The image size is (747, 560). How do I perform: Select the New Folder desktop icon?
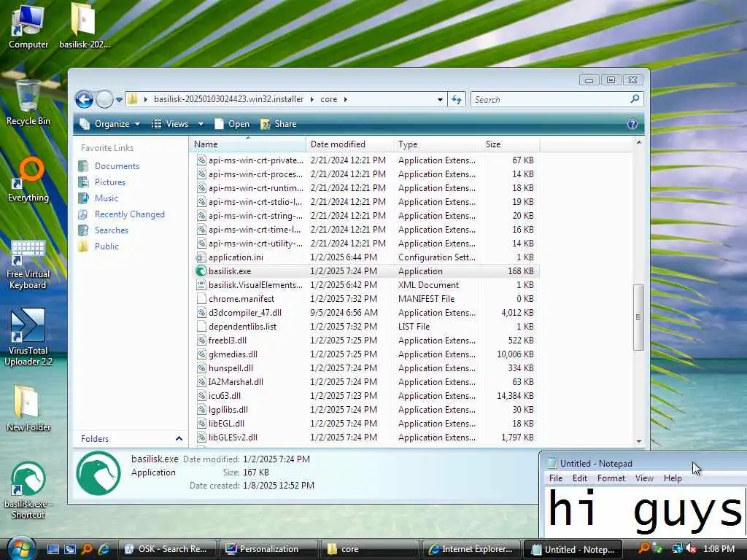[x=28, y=408]
